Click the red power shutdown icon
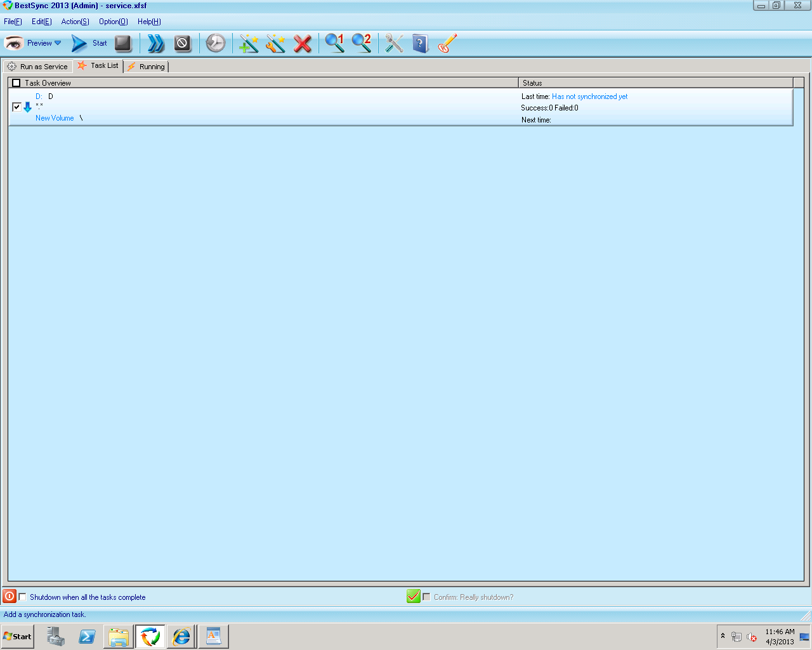Image resolution: width=812 pixels, height=650 pixels. click(10, 596)
